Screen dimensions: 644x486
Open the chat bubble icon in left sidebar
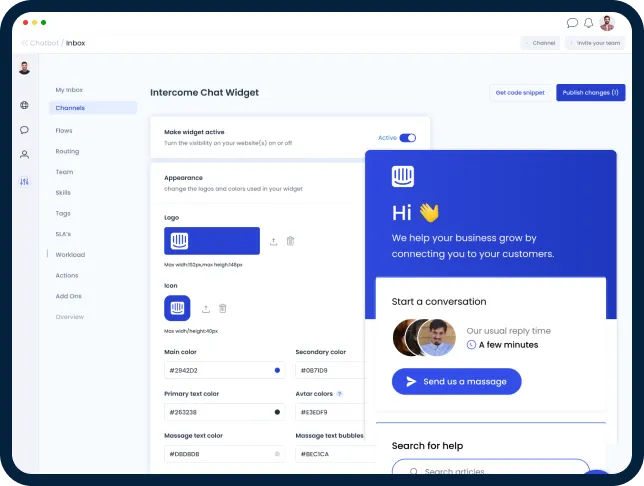tap(24, 130)
